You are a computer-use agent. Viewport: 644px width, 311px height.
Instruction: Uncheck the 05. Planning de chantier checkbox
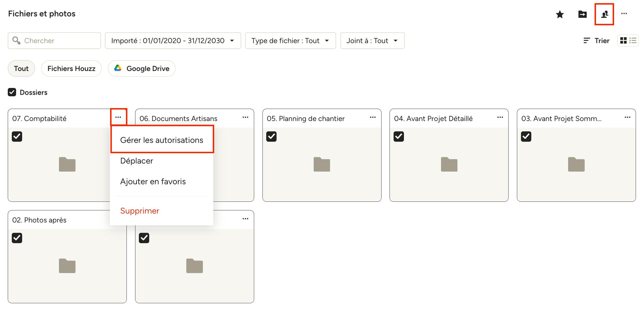271,137
